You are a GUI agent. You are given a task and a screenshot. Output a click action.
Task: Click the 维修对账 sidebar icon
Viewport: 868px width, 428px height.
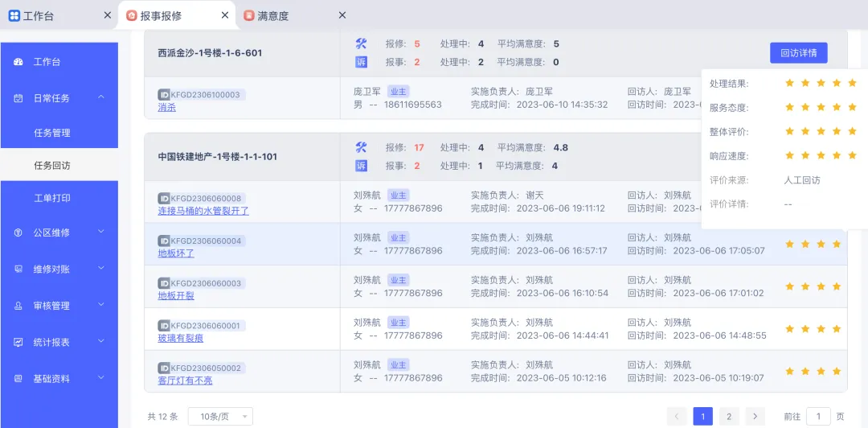[x=18, y=269]
